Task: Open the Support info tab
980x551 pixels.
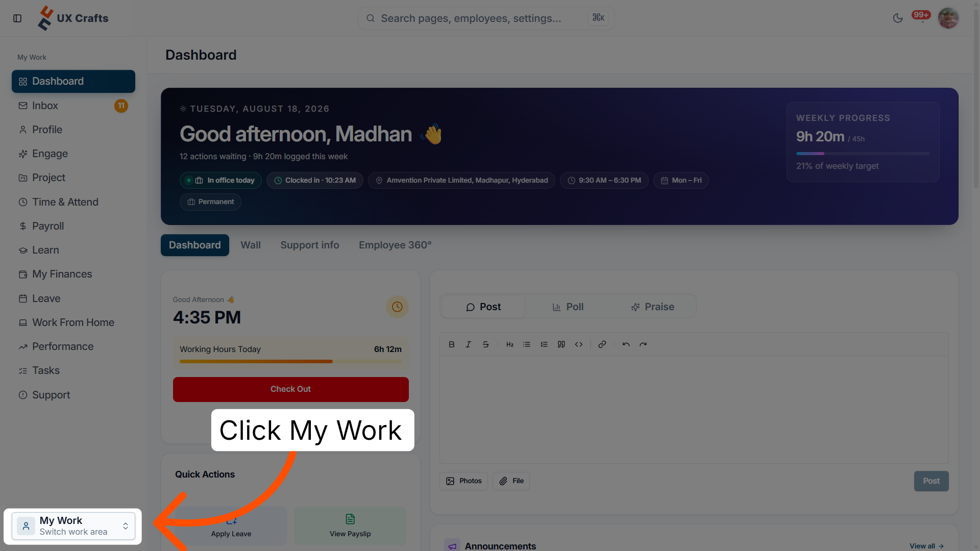Action: point(310,245)
